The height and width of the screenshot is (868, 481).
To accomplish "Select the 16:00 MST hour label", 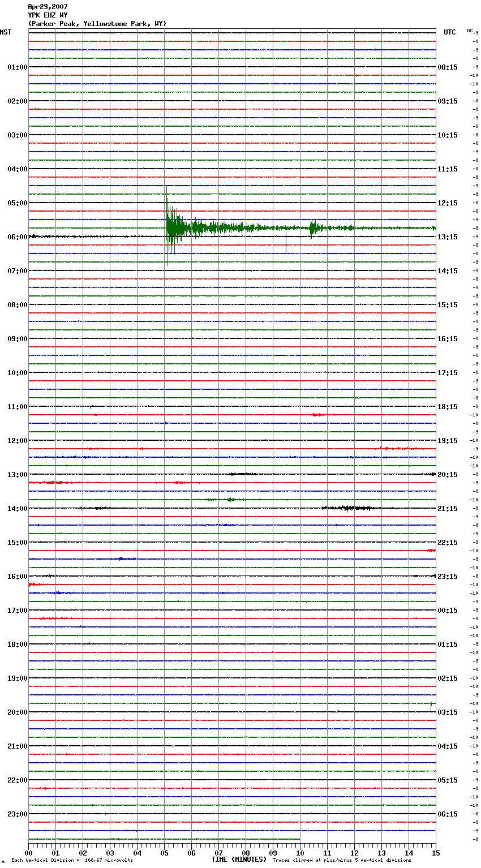I will 18,577.
